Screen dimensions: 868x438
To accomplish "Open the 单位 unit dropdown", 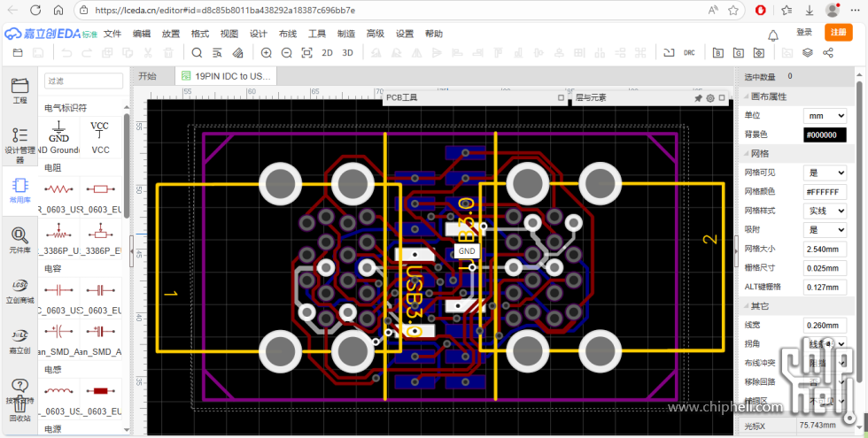I will point(825,116).
